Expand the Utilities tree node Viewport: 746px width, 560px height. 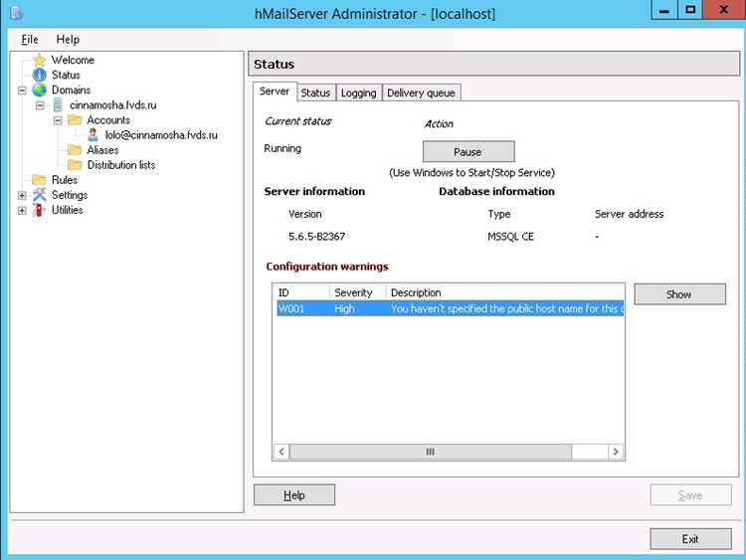[x=22, y=210]
